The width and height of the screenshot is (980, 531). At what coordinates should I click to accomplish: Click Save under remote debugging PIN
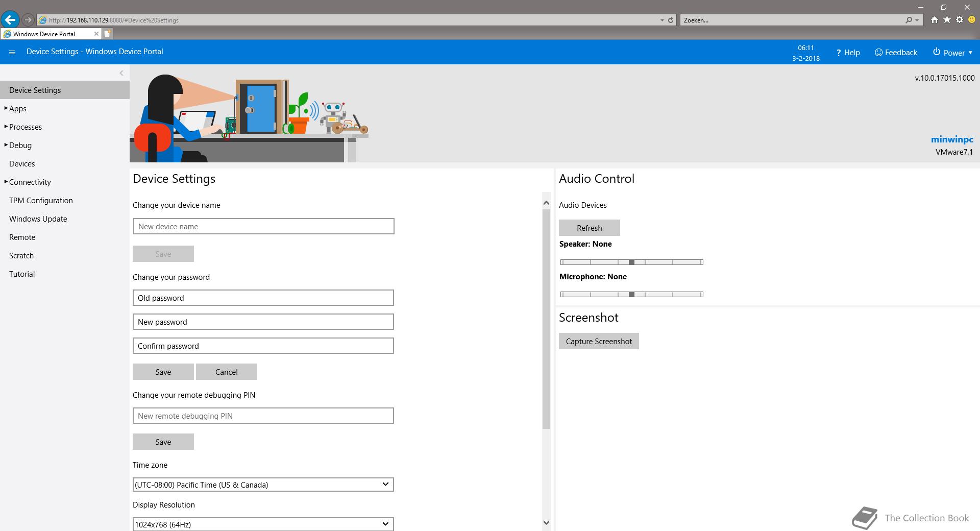(163, 442)
